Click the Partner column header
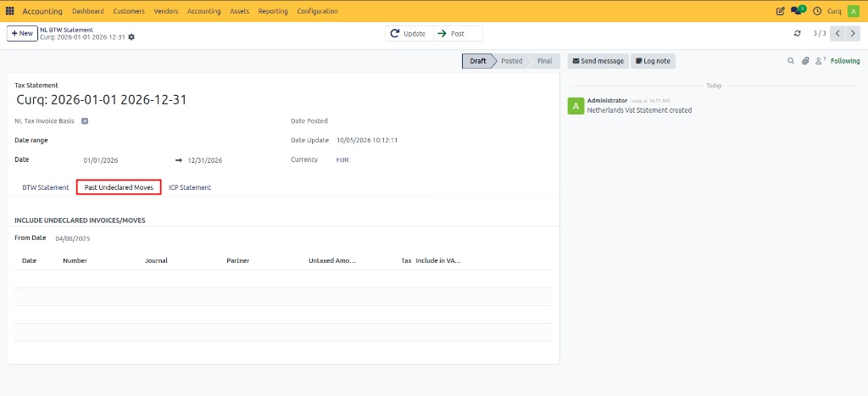The image size is (868, 396). tap(238, 260)
